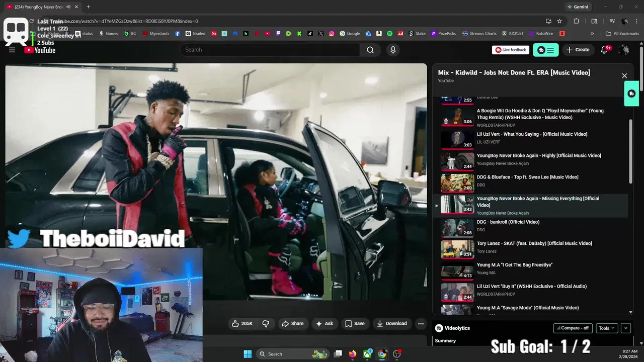
Task: Download the video
Action: point(391,324)
